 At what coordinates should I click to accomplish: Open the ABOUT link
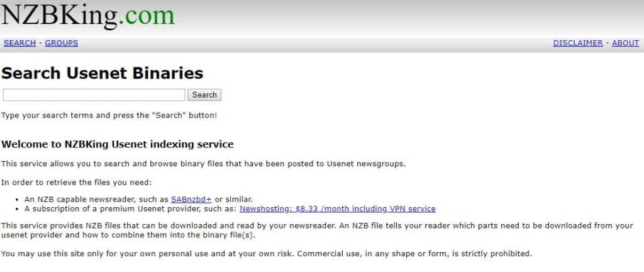coord(625,43)
